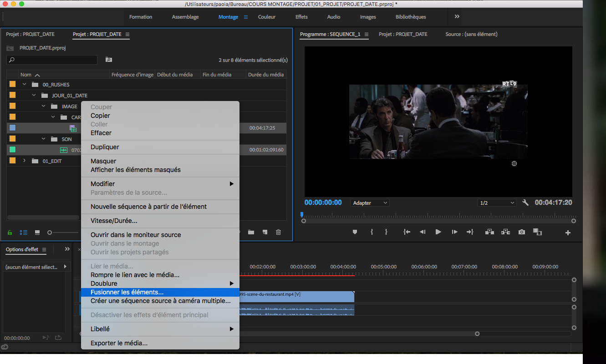This screenshot has width=606, height=364.
Task: Open the Libellé submenu
Action: pos(160,329)
